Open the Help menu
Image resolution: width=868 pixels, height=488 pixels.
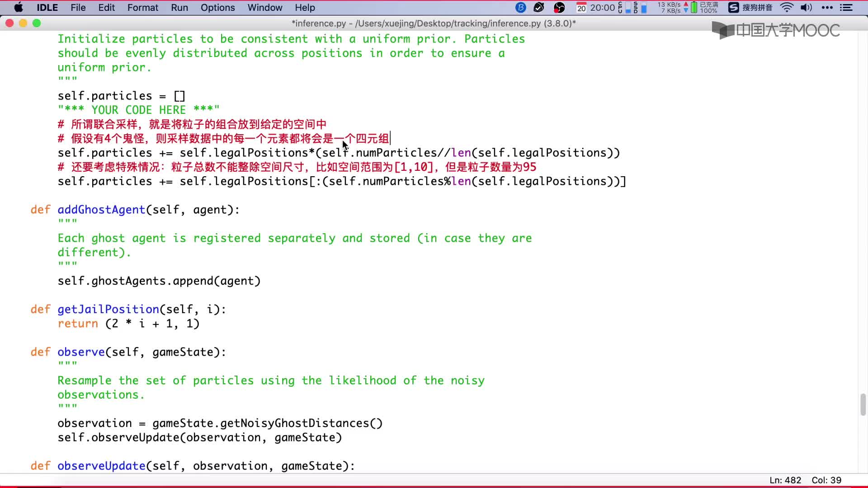click(x=305, y=8)
